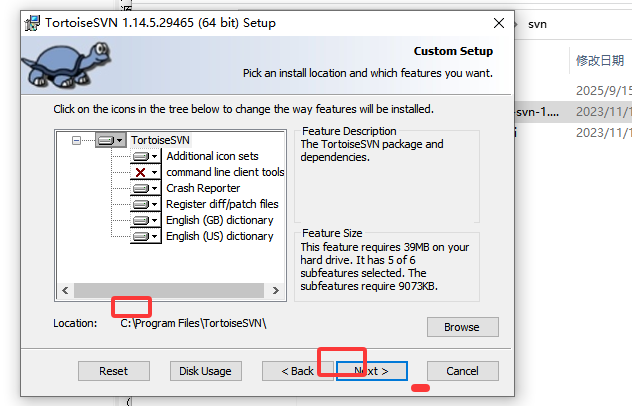Open dropdown arrow beside English (US) dictionary

[154, 236]
